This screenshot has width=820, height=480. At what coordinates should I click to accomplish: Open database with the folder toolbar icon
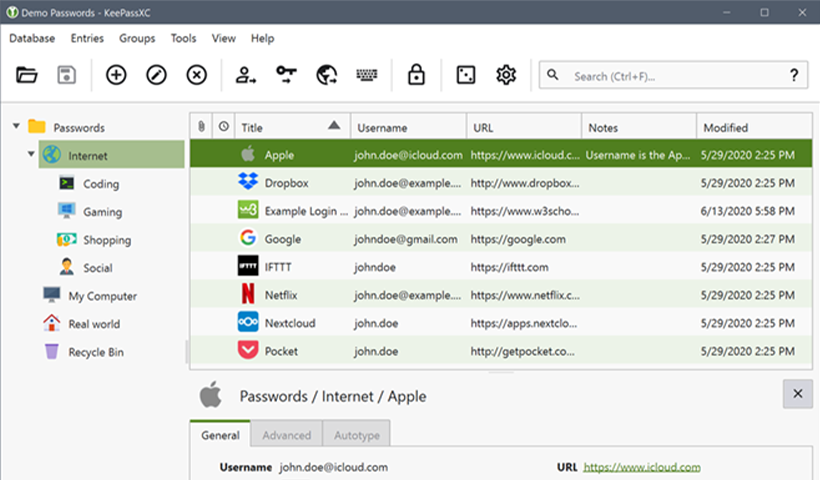tap(27, 75)
